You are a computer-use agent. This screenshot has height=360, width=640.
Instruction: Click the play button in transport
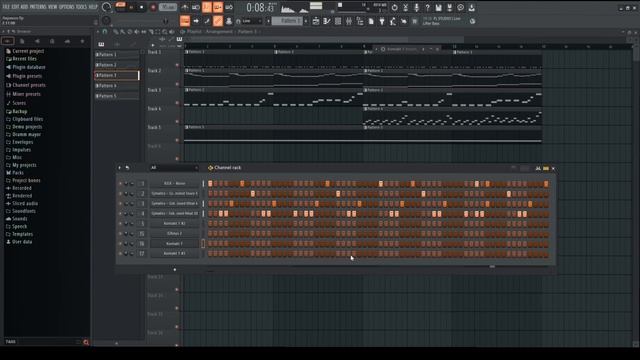(x=131, y=7)
